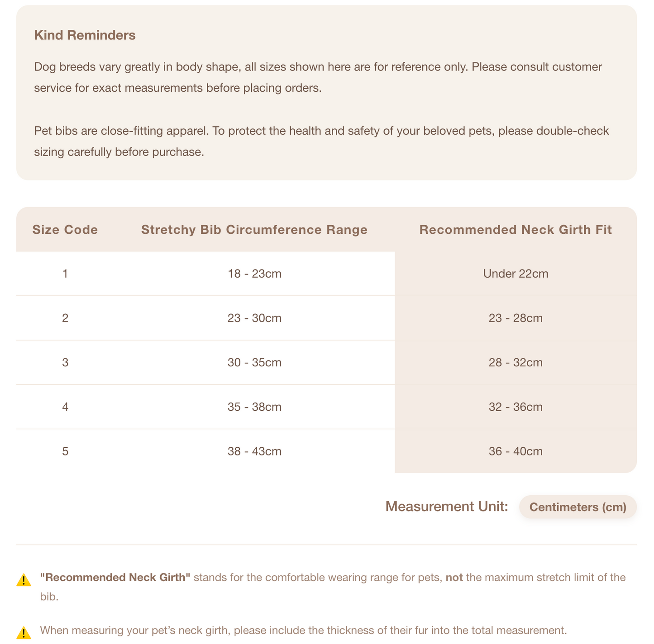Viewport: 654px width, 644px height.
Task: Click the 36 - 40cm neck girth cell
Action: 516,451
